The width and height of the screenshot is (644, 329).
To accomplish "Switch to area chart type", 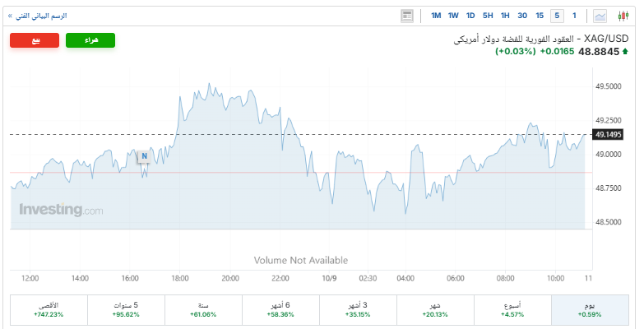I will pos(600,16).
